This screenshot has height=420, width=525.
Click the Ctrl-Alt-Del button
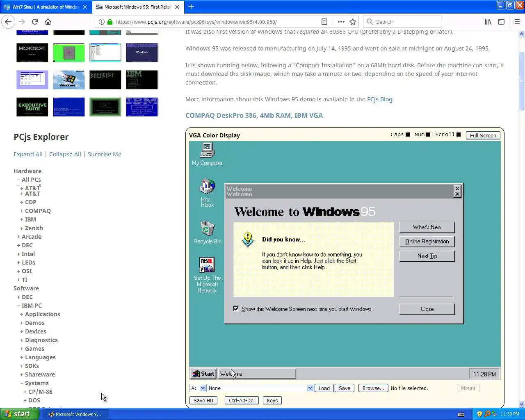point(242,400)
